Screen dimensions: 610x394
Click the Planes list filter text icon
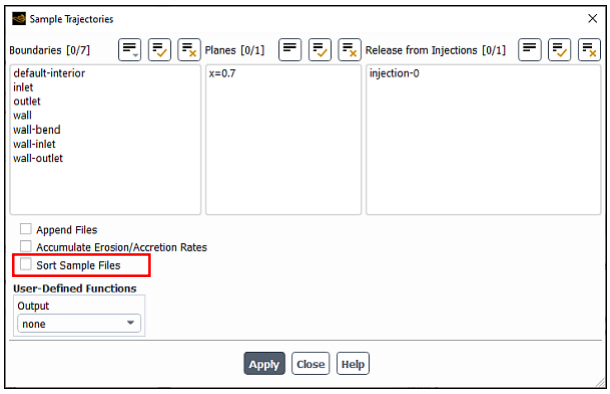[290, 50]
